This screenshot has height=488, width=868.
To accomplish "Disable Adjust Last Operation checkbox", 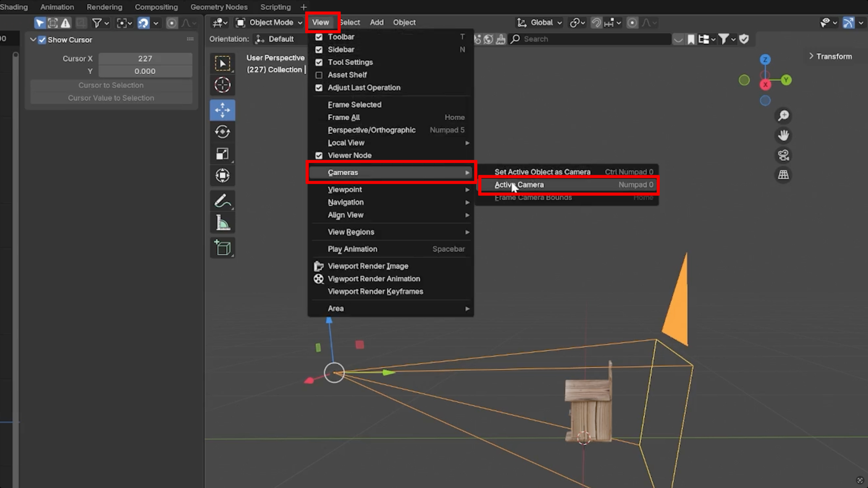I will tap(319, 87).
